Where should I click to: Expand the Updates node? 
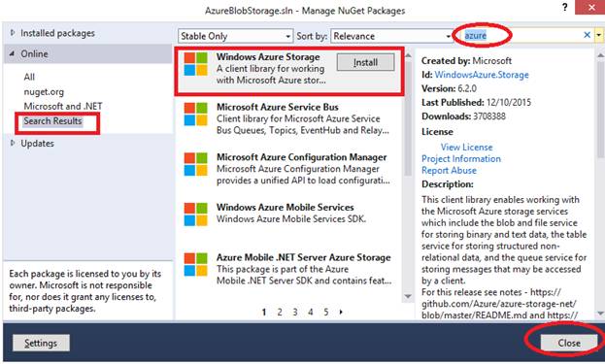pyautogui.click(x=13, y=143)
